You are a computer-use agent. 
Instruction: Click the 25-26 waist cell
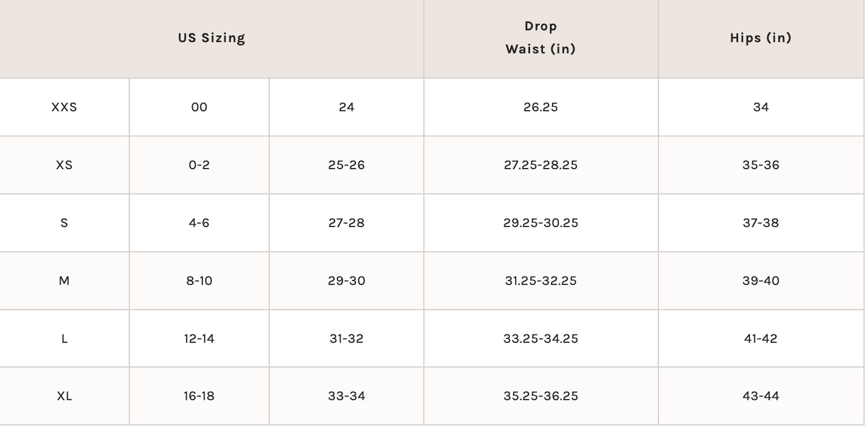tap(346, 165)
